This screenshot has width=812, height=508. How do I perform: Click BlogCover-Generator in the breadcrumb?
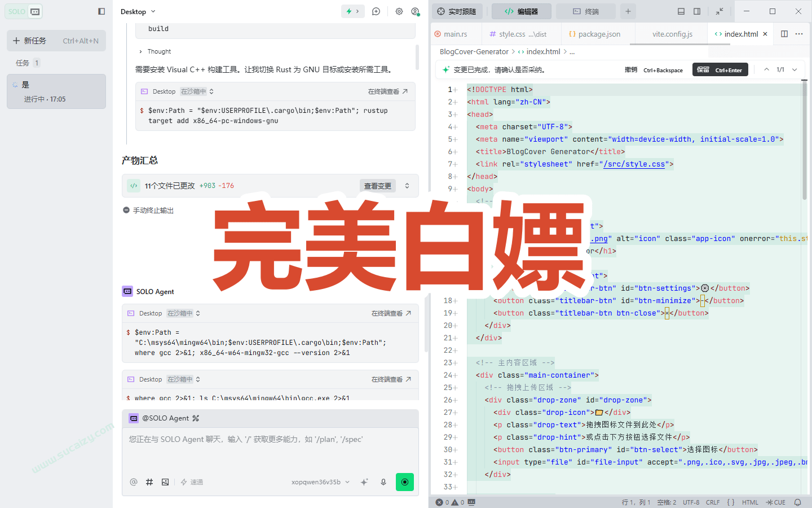click(474, 51)
